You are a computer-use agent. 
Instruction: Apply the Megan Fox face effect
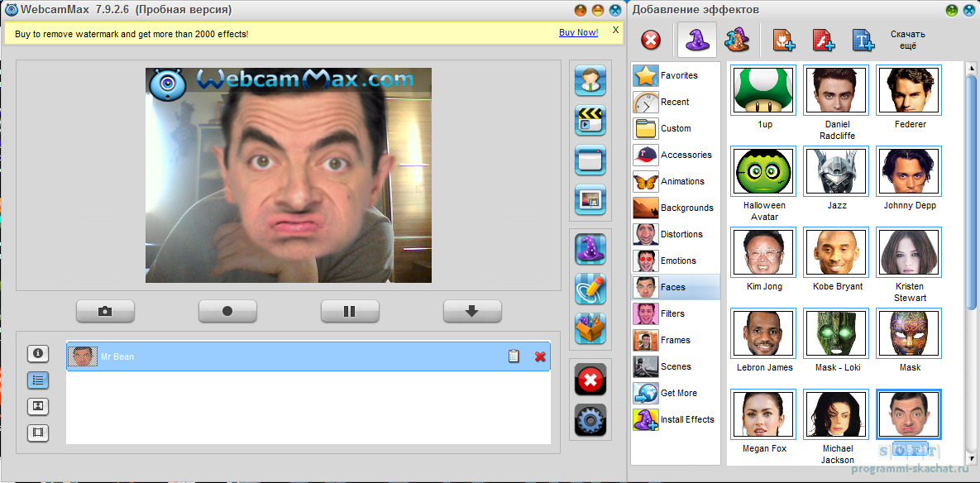763,414
